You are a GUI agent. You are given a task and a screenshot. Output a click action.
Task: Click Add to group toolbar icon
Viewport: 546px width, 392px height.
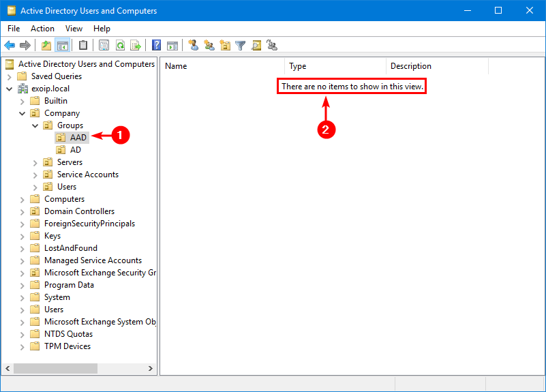[272, 45]
